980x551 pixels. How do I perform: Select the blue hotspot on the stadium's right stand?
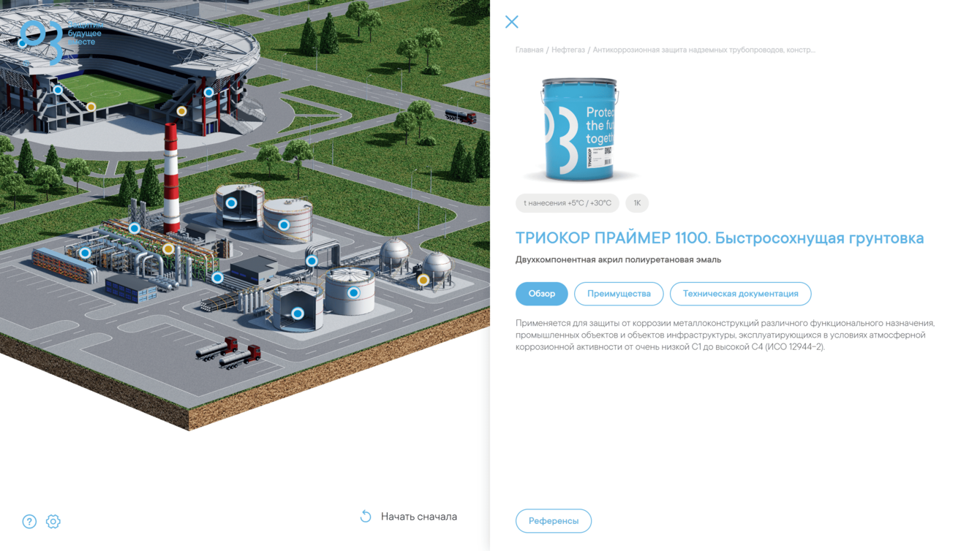tap(208, 92)
